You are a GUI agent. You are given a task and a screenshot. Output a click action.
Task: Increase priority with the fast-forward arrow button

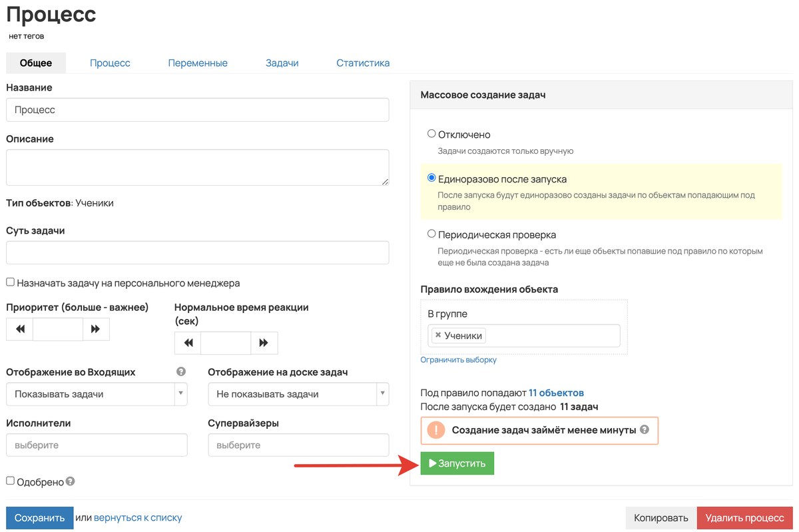[x=96, y=330]
